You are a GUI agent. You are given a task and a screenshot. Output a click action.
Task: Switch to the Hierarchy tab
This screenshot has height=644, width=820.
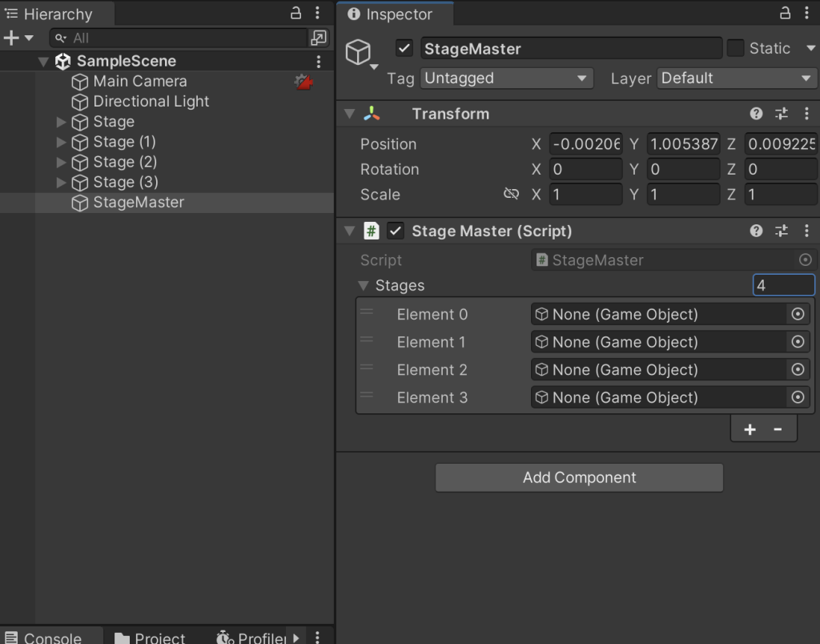[x=57, y=14]
